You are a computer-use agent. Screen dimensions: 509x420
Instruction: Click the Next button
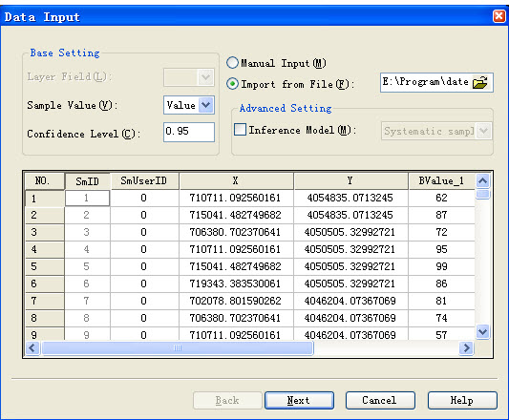[x=299, y=400]
